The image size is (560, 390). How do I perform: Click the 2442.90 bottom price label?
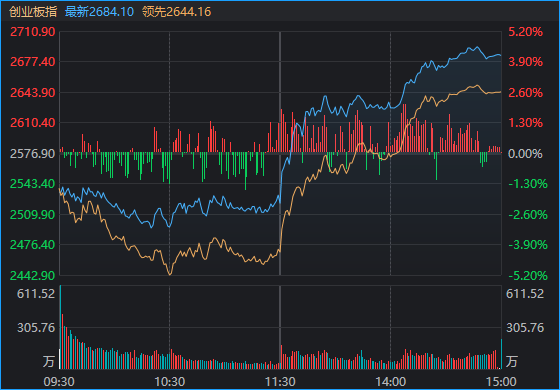pyautogui.click(x=32, y=275)
